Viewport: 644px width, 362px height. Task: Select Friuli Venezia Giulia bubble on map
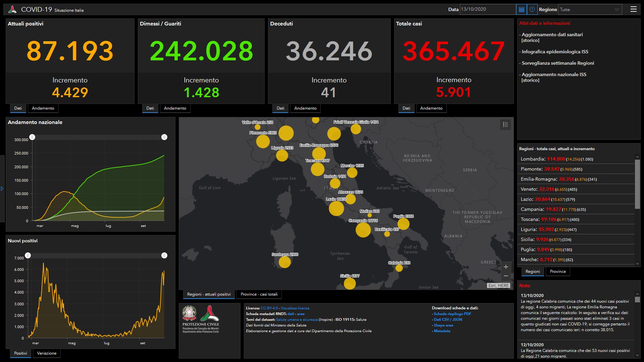coord(356,129)
